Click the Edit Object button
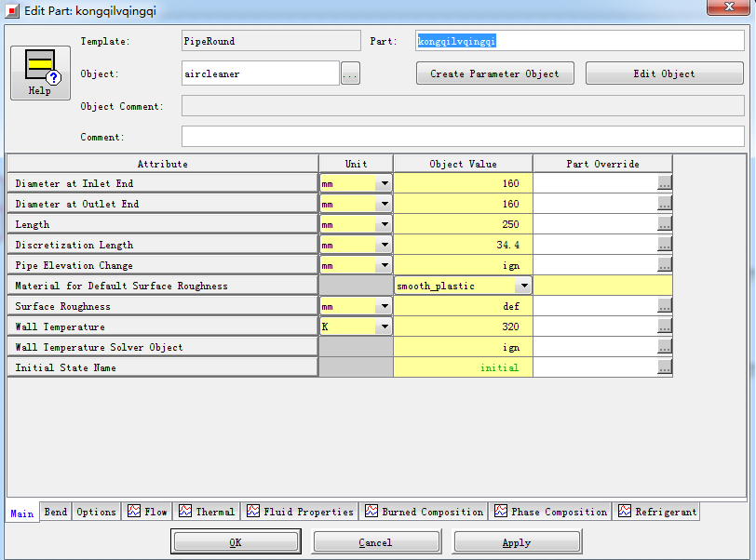Viewport: 756px width, 560px height. [664, 74]
